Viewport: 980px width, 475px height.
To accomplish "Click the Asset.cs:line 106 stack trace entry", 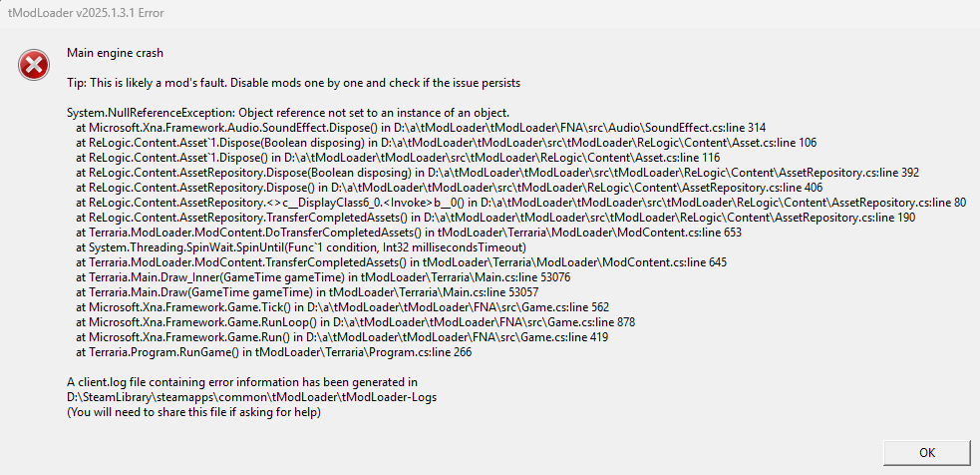I will [447, 143].
